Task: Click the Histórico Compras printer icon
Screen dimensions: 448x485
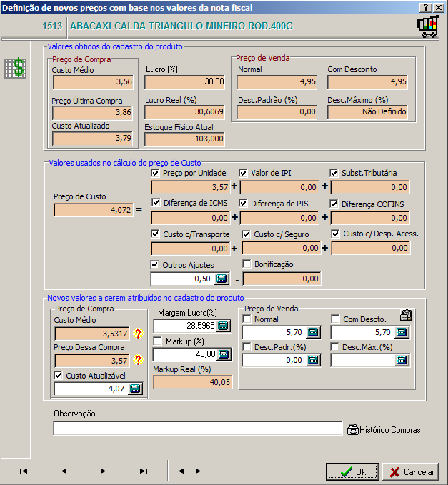Action: point(352,429)
